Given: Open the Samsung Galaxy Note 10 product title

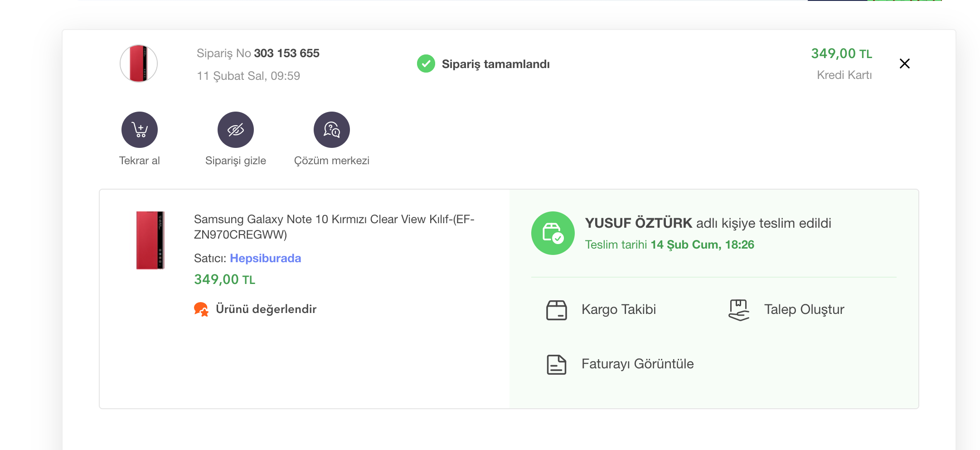Looking at the screenshot, I should (x=334, y=227).
